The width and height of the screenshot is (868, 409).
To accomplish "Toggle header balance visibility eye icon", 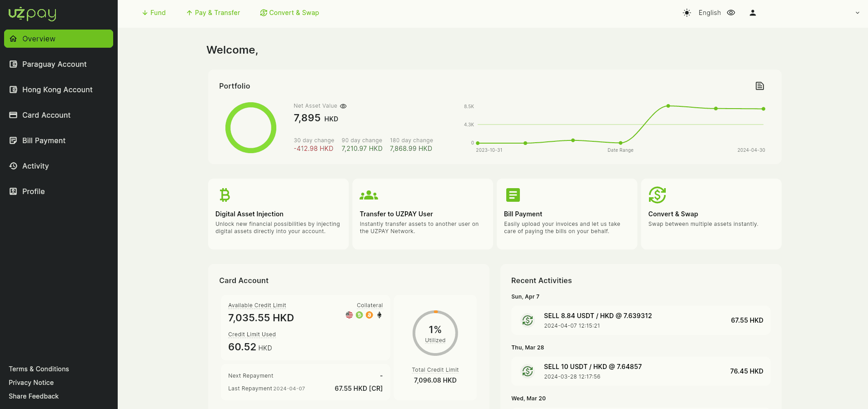I will 731,13.
